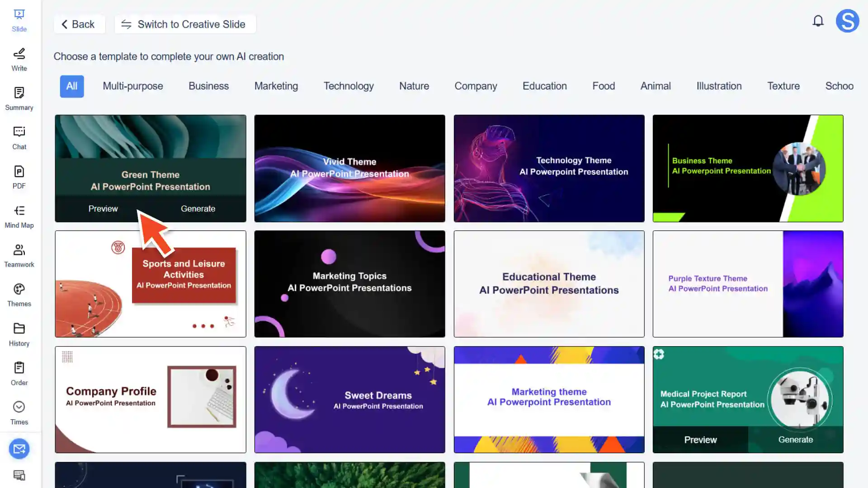Screen dimensions: 868x488
Task: Choose the Marketing theme template
Action: pyautogui.click(x=549, y=400)
